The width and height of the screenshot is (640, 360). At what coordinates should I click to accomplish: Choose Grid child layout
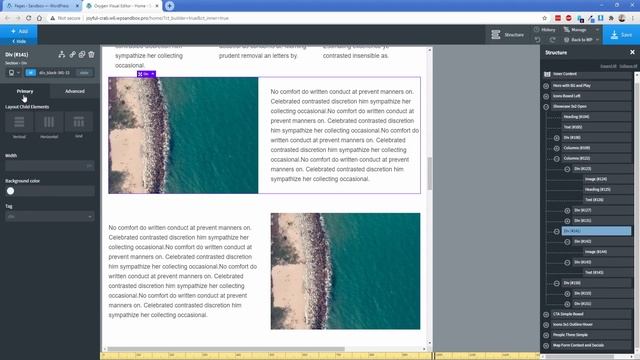tap(79, 122)
